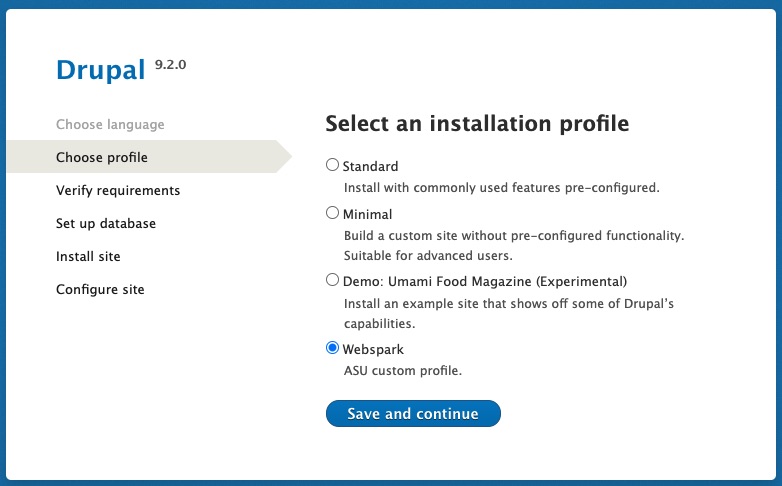Viewport: 782px width, 486px height.
Task: Select the Webspark profile radio button
Action: [332, 348]
